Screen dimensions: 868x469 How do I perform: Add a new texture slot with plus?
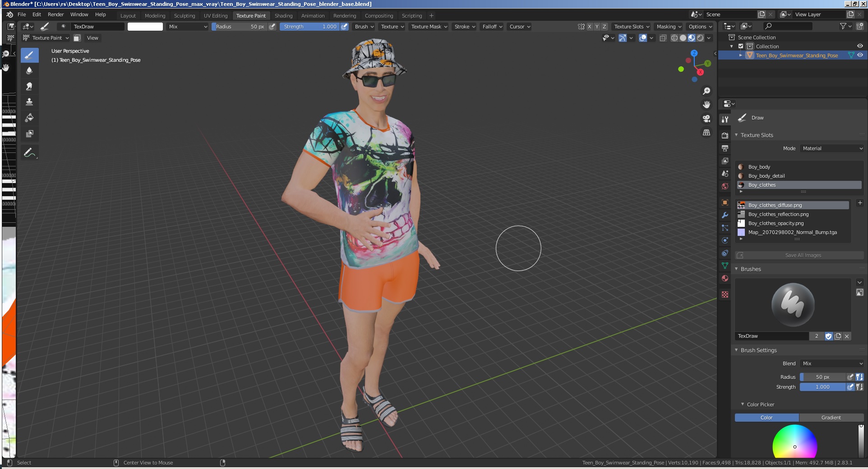coord(859,203)
